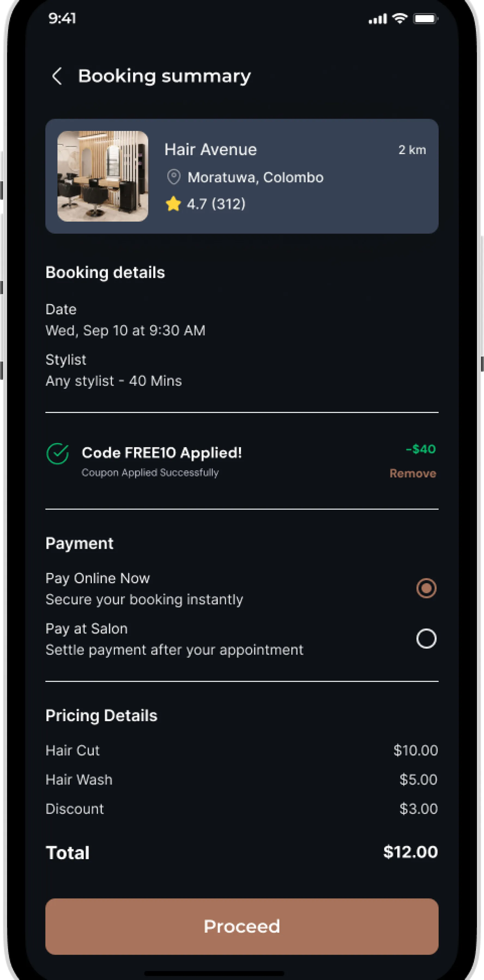Select Pay Online Now radio button

[426, 588]
